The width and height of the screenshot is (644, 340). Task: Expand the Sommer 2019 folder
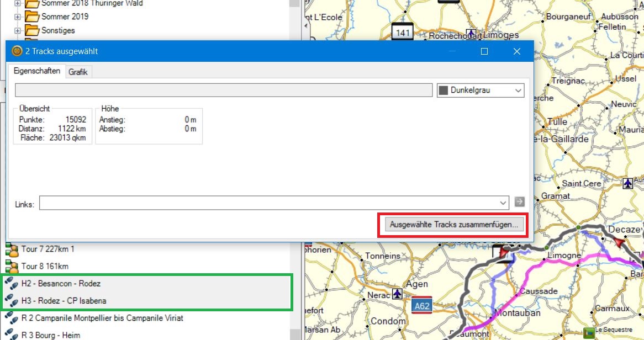tap(18, 17)
